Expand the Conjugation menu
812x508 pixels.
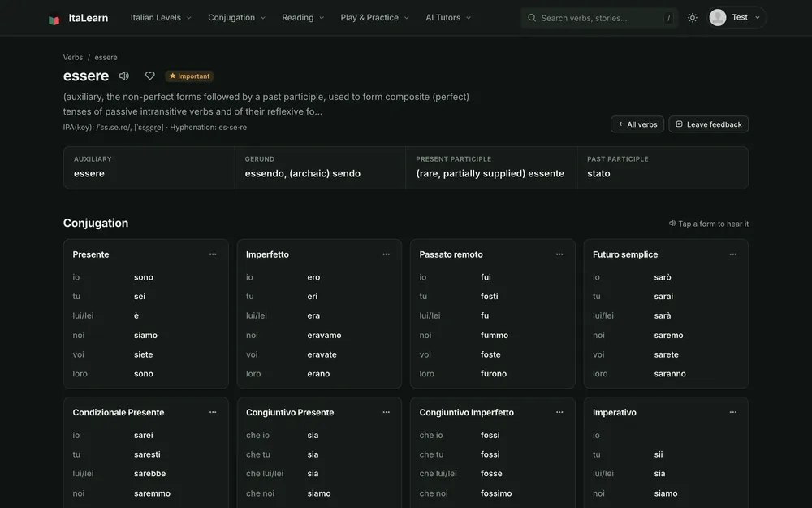coord(236,18)
